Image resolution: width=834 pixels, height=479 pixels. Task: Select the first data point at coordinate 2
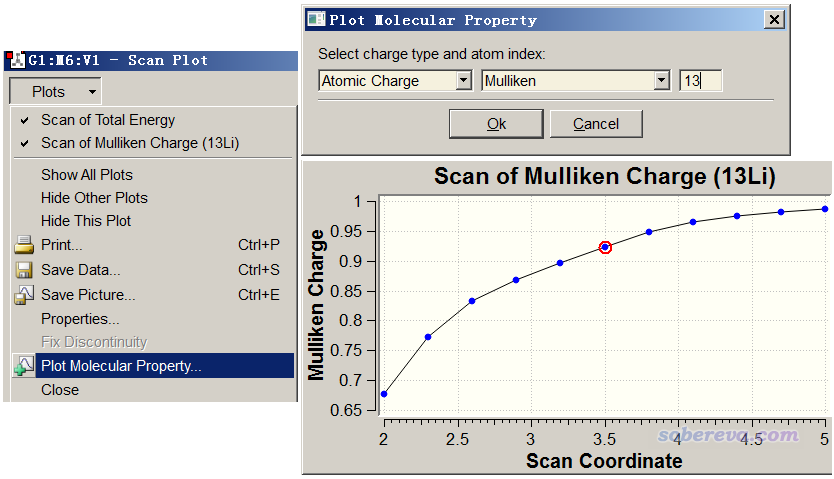tap(384, 394)
